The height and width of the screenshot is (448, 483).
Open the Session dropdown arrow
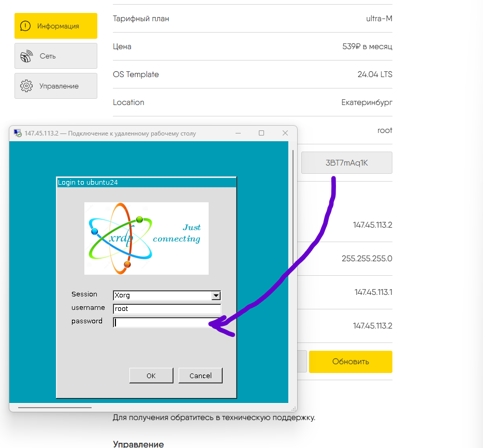pos(216,295)
